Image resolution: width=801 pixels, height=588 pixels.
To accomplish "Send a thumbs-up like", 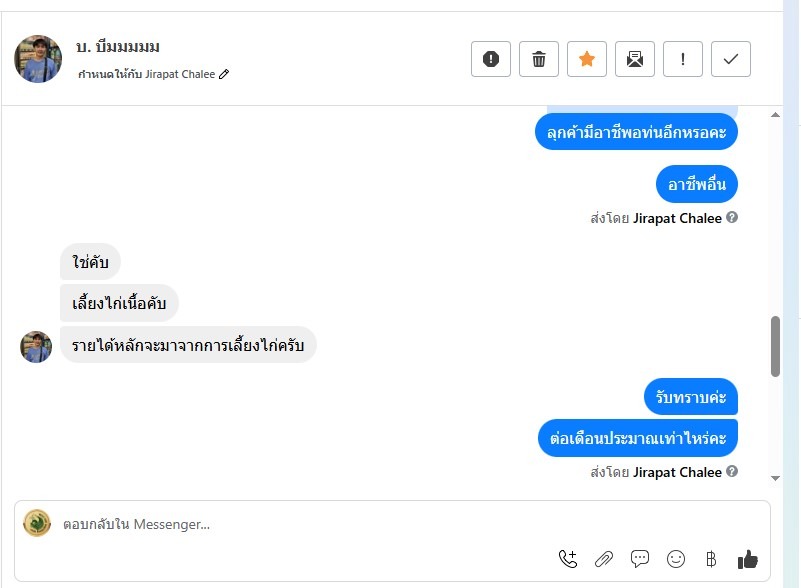I will (747, 559).
